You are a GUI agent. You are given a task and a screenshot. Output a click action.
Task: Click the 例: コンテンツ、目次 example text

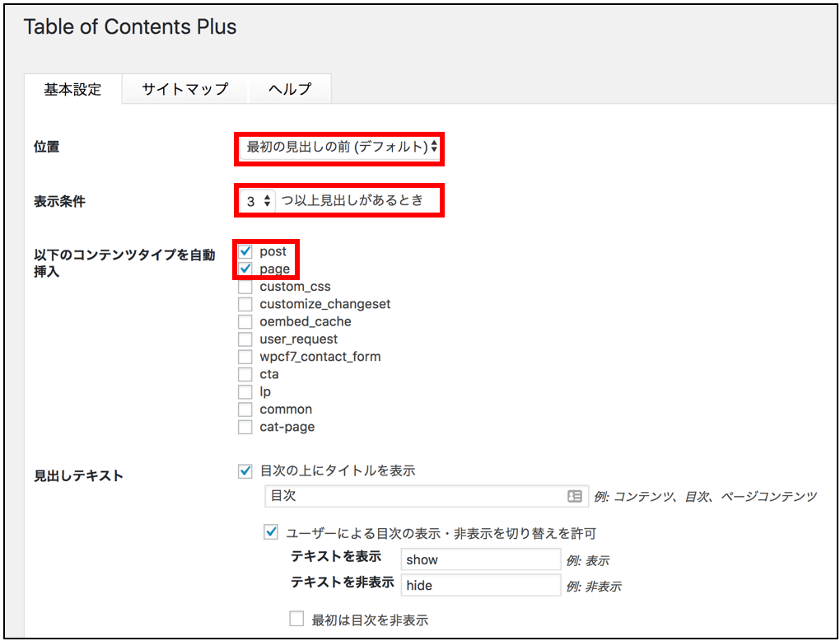tap(705, 497)
